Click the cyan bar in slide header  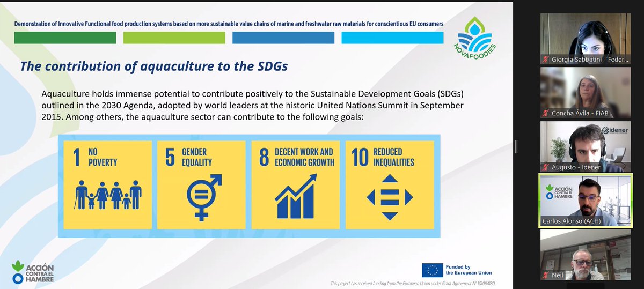pos(392,38)
